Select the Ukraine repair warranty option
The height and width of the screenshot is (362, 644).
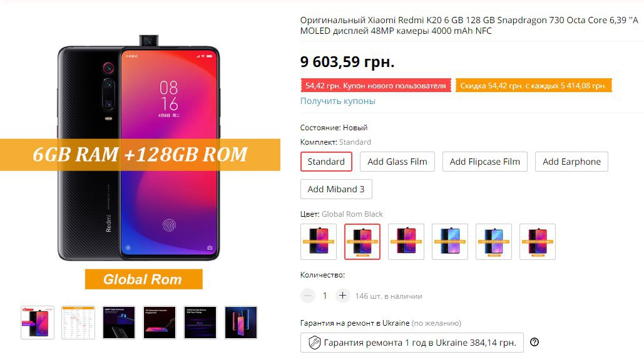[x=412, y=343]
